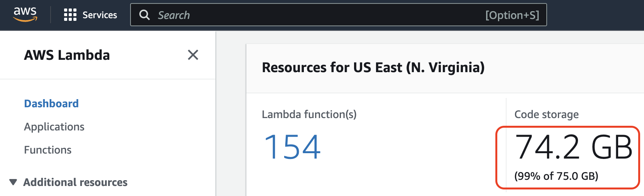The width and height of the screenshot is (644, 196).
Task: Close the AWS Lambda side panel
Action: click(x=193, y=55)
